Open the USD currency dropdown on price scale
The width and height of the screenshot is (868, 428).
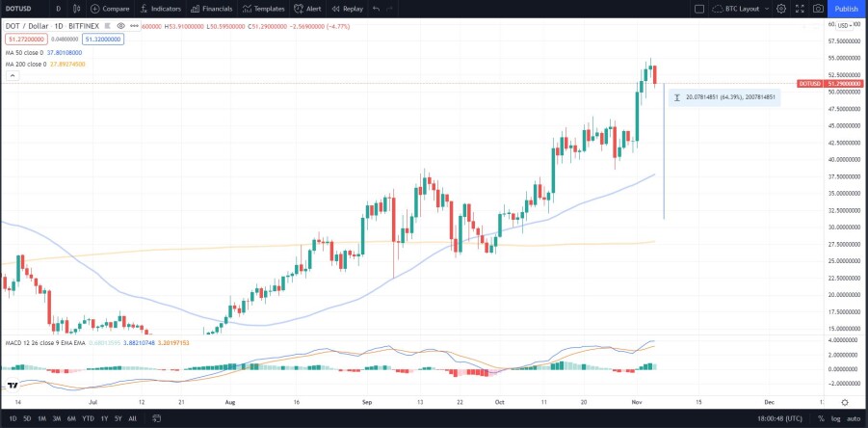point(847,25)
